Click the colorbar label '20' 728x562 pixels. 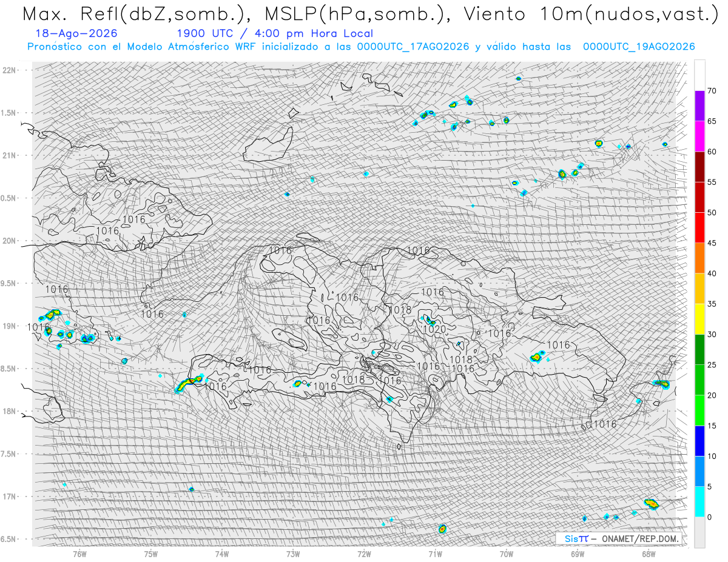(713, 395)
